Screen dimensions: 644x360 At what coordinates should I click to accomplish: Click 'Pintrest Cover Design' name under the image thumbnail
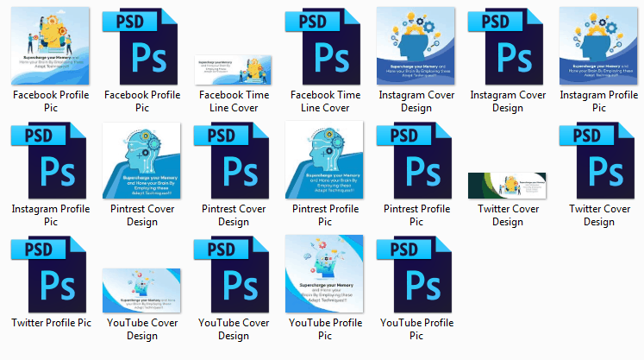click(142, 215)
